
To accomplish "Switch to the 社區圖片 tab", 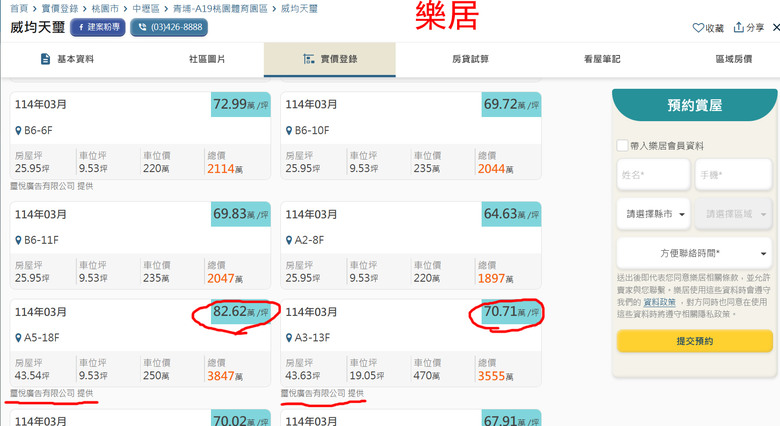I will (207, 59).
